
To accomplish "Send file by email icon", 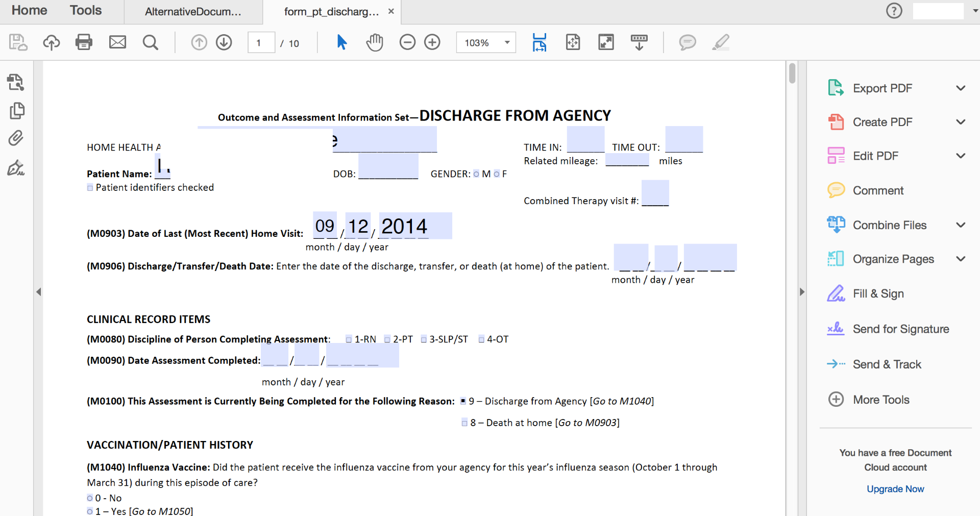I will click(x=117, y=42).
